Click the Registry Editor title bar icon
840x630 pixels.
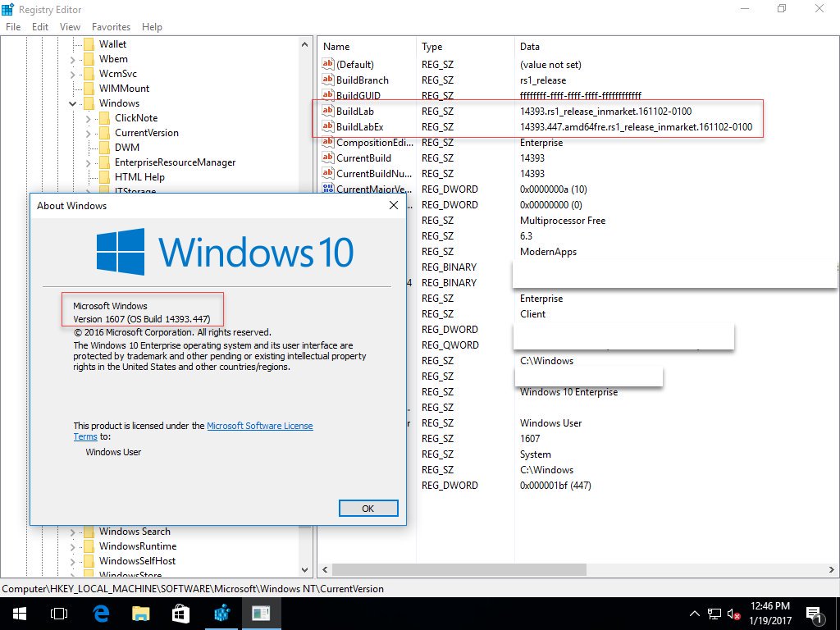pos(7,9)
